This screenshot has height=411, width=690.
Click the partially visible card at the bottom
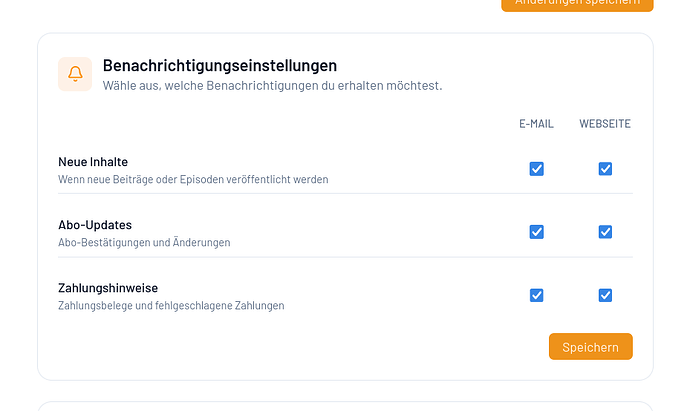point(345,406)
